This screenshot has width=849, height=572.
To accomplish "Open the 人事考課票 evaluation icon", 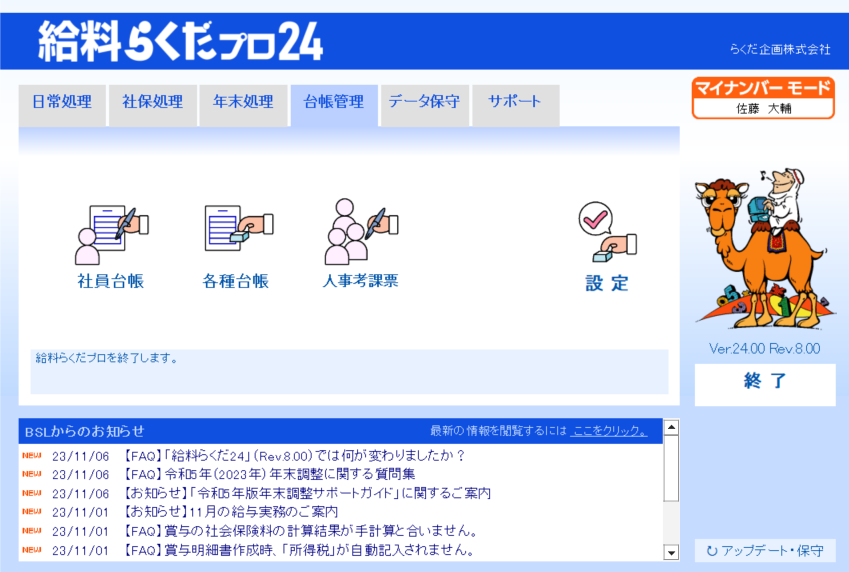I will (361, 244).
